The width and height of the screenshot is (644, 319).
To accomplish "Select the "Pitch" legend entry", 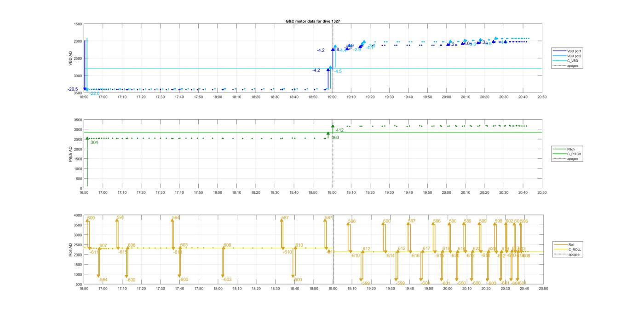I will [x=564, y=149].
